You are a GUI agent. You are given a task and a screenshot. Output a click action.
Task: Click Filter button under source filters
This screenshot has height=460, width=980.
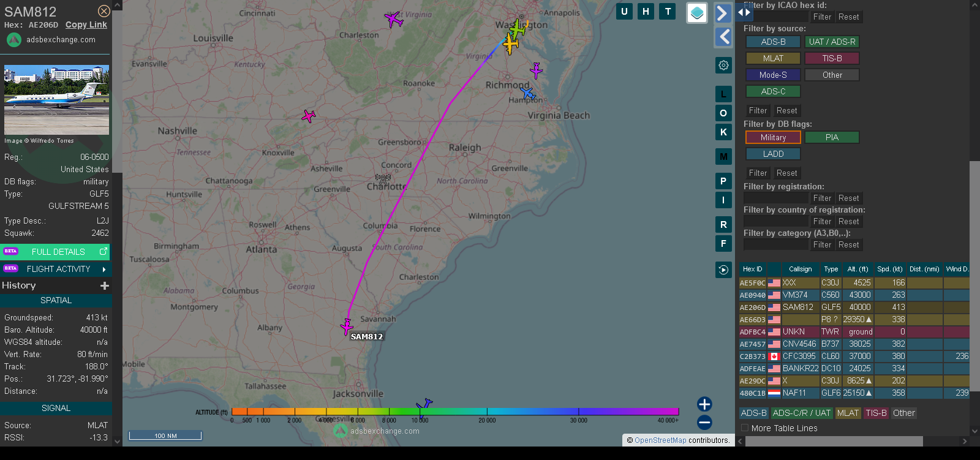pyautogui.click(x=758, y=110)
